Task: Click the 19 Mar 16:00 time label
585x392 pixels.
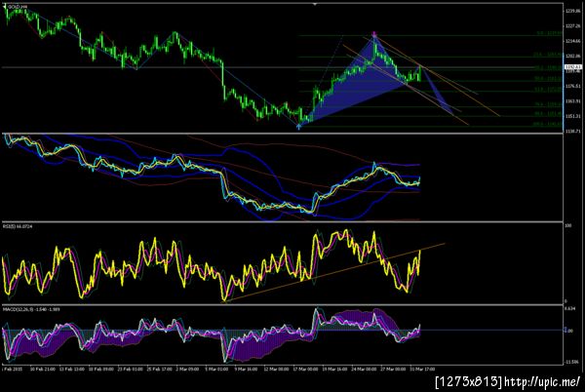Action: pyautogui.click(x=334, y=370)
